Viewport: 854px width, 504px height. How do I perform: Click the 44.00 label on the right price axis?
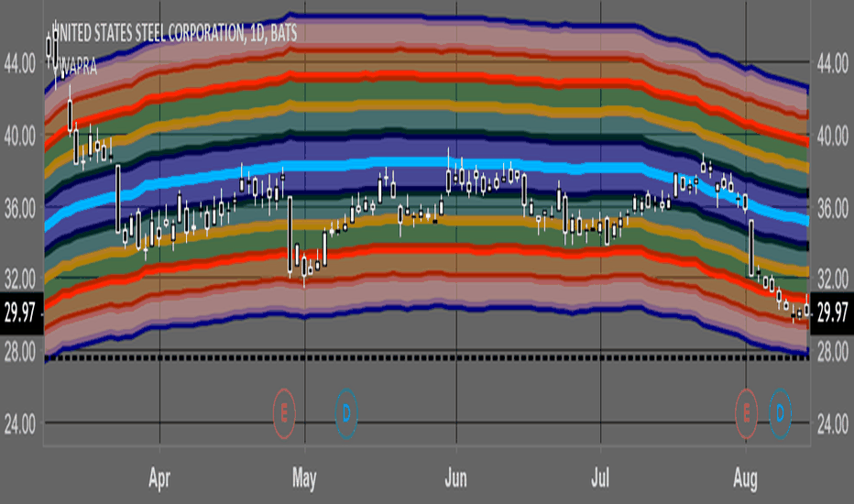[833, 64]
